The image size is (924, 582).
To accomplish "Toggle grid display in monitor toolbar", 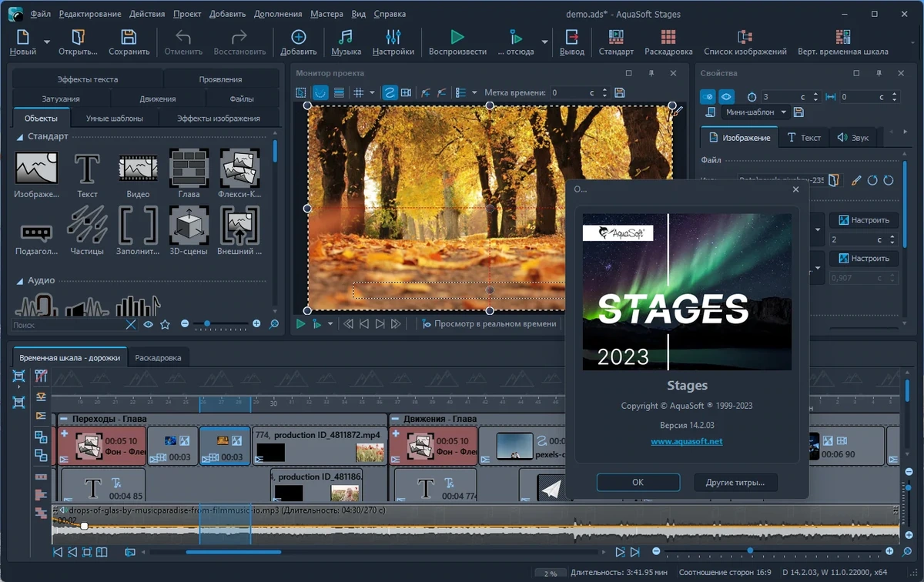I will [x=358, y=92].
